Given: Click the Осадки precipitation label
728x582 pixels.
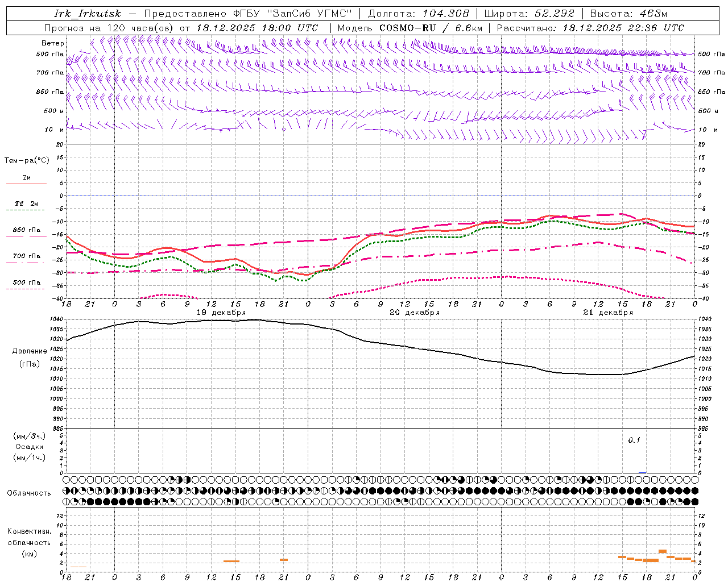Looking at the screenshot, I should (30, 447).
